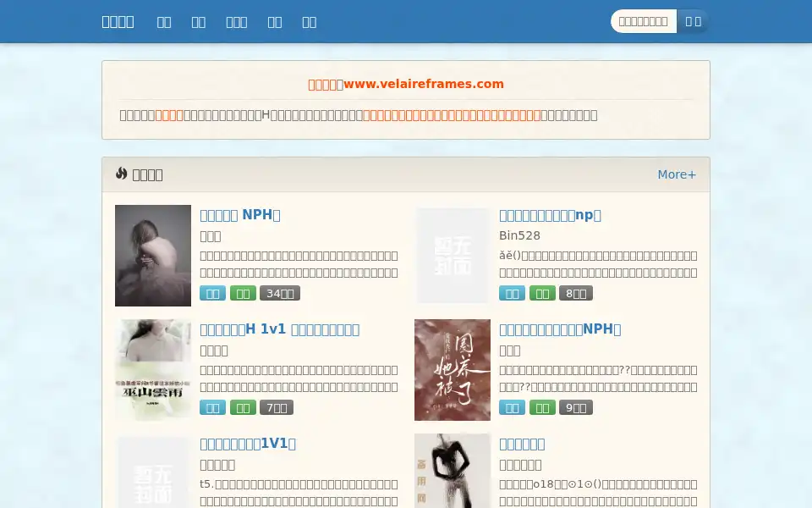Viewport: 812px width, 508px height.
Task: Click the green tag beside the 9 count tag
Action: 542,407
